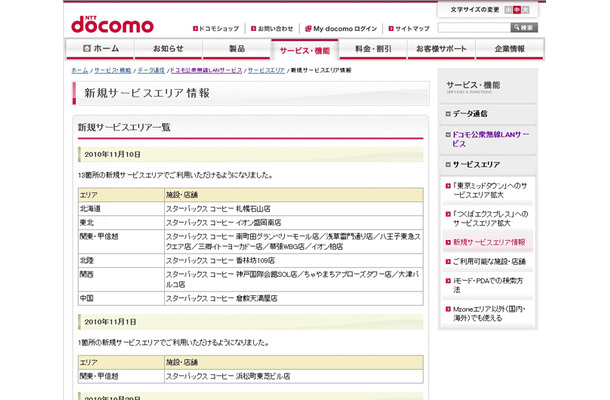Screen dimensions: 610x400
Task: Click the ホーム breadcrumb link
Action: coord(80,70)
